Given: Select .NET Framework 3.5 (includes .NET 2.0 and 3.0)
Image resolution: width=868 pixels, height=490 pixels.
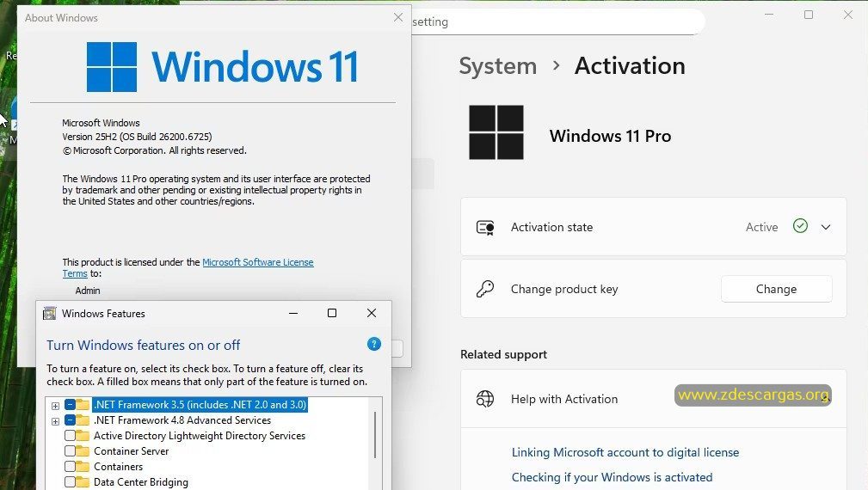Looking at the screenshot, I should tap(200, 404).
